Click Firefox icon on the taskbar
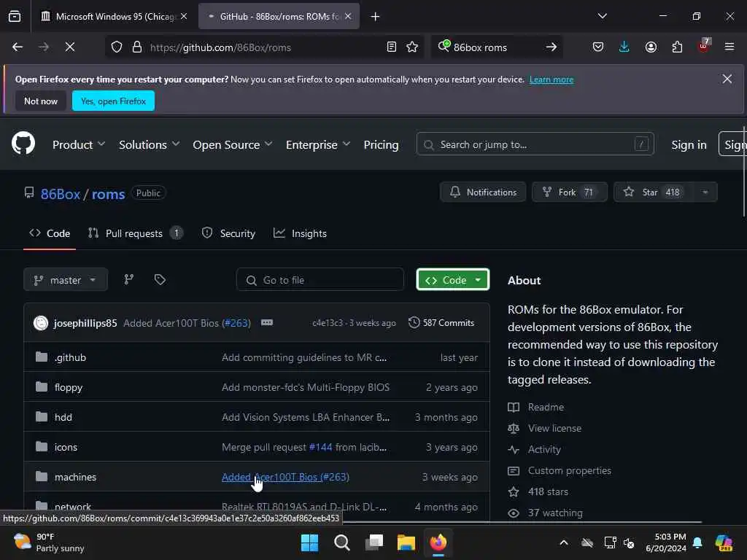 pyautogui.click(x=438, y=542)
